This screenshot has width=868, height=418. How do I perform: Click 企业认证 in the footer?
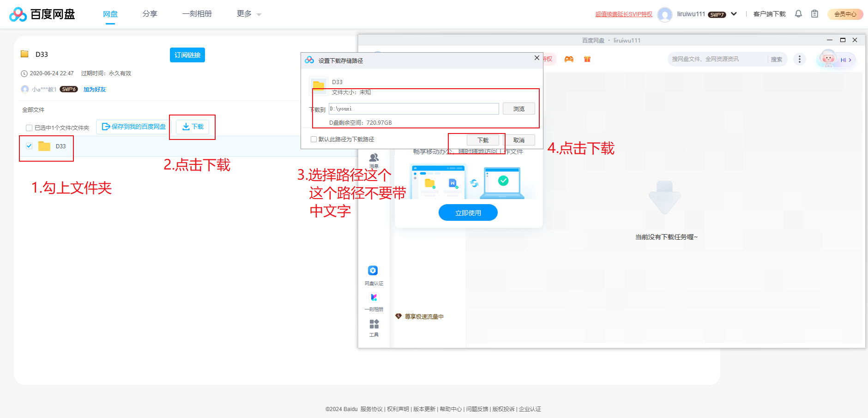click(530, 409)
